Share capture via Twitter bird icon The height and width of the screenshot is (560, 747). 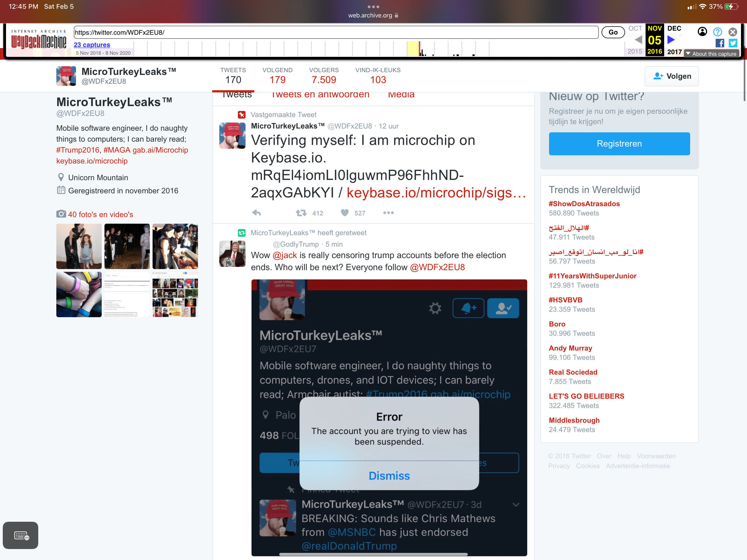point(733,43)
